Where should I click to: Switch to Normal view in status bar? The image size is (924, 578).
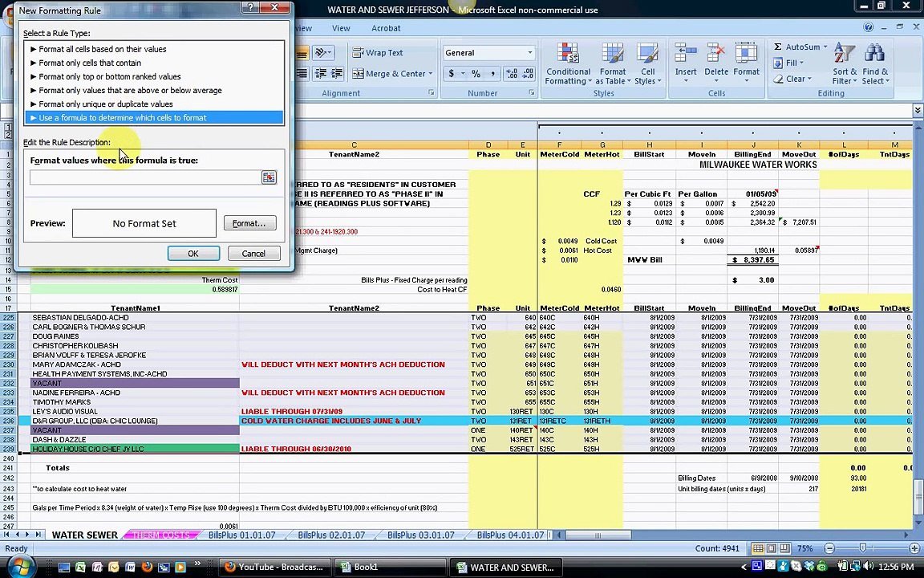click(759, 548)
